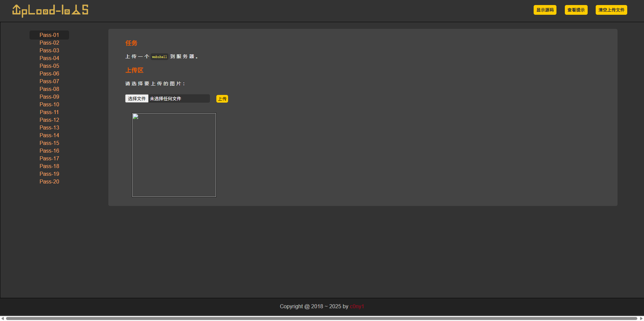Go to Pass-17
Screen dimensions: 644x321
pos(49,158)
